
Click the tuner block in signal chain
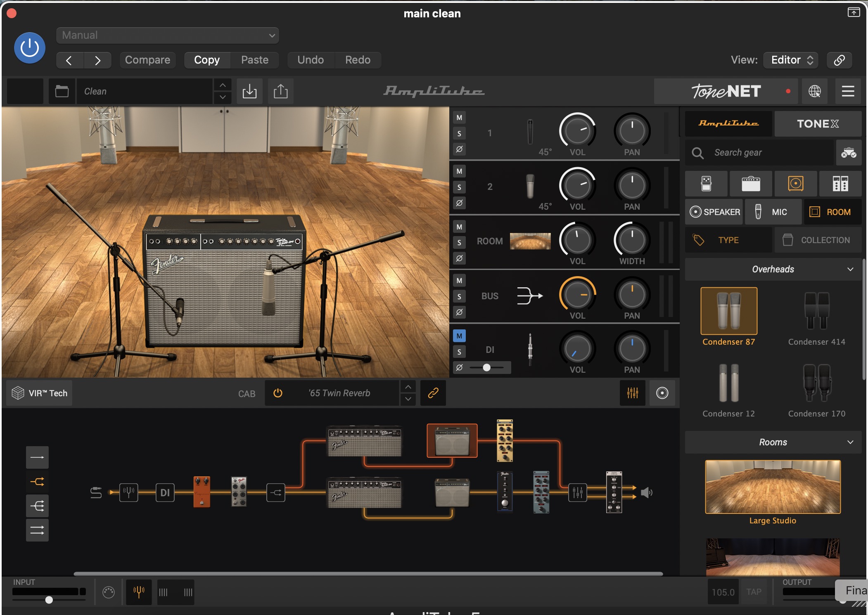pos(129,492)
